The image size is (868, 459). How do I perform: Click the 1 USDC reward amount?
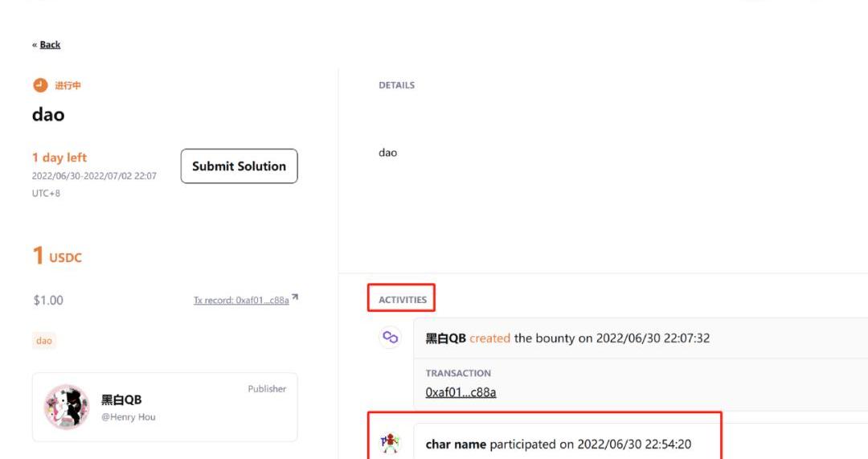tap(57, 257)
